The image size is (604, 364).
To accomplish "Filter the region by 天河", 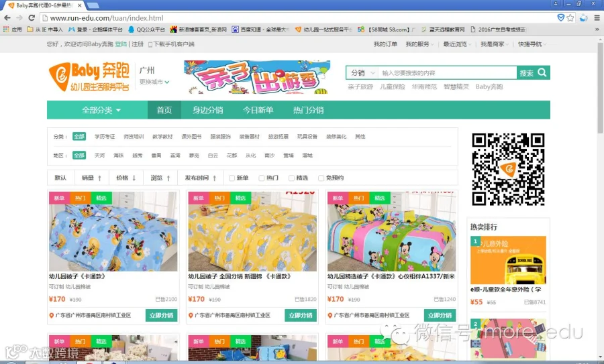I will click(99, 156).
